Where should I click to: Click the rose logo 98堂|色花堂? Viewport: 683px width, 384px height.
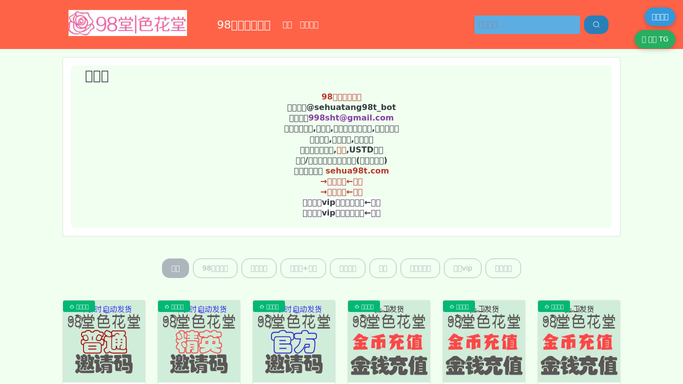[128, 23]
